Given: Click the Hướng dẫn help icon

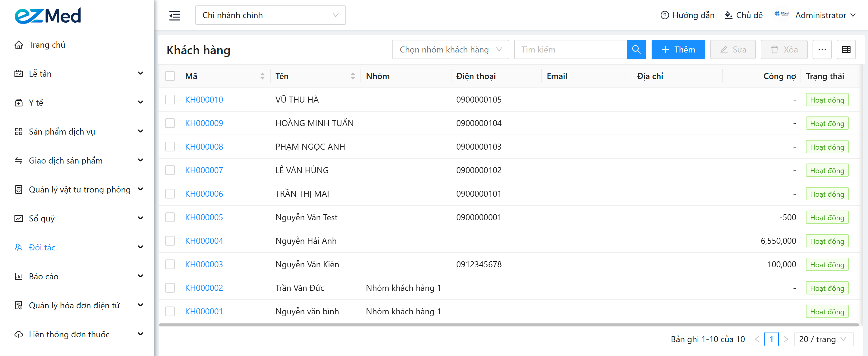Looking at the screenshot, I should (x=665, y=15).
